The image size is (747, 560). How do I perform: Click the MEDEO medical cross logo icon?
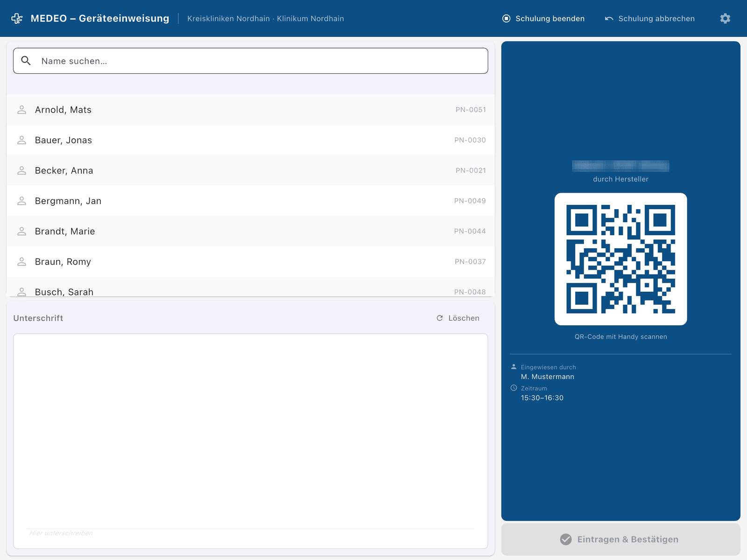click(17, 19)
